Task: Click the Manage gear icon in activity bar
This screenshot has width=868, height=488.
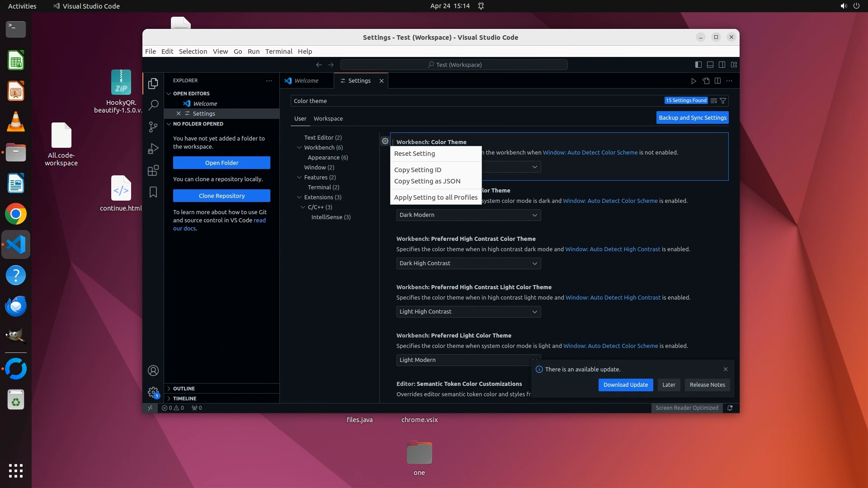Action: click(x=153, y=392)
